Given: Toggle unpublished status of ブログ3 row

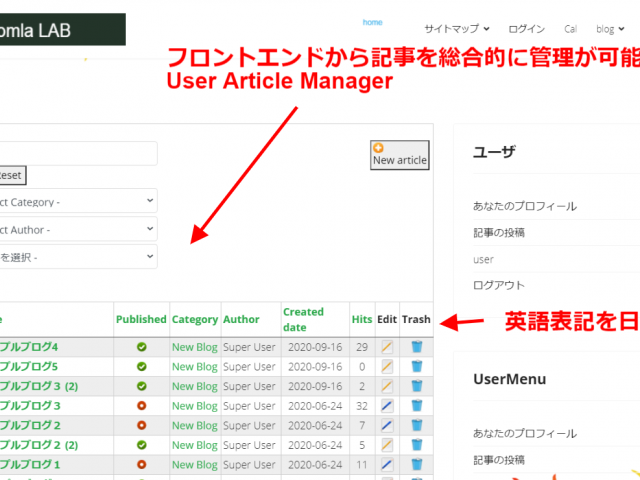Looking at the screenshot, I should click(x=142, y=406).
